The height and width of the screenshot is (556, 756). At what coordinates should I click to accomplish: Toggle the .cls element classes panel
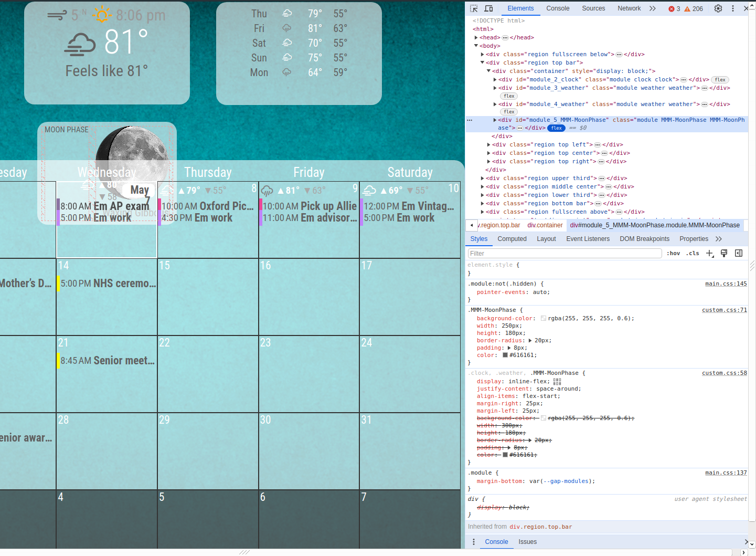(694, 254)
